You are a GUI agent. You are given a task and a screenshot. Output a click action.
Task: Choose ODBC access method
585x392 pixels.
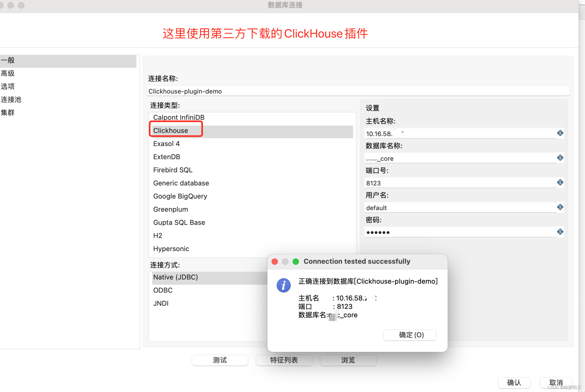[x=210, y=290]
